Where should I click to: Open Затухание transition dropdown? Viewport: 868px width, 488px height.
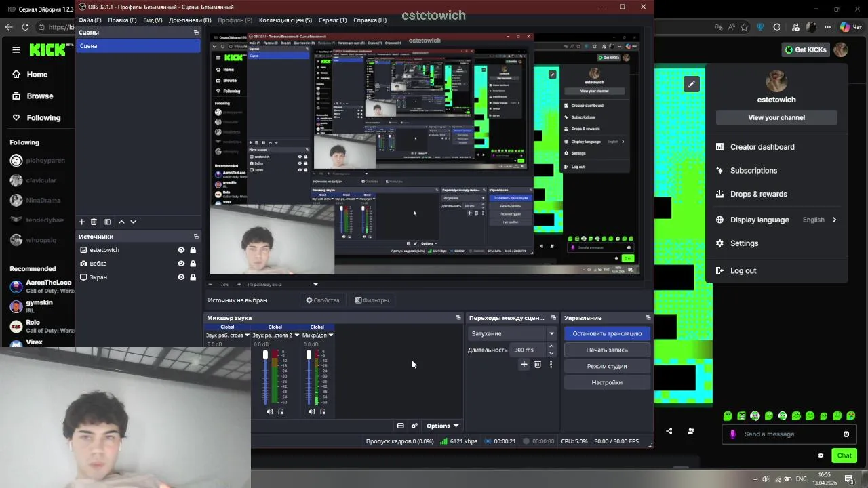512,333
